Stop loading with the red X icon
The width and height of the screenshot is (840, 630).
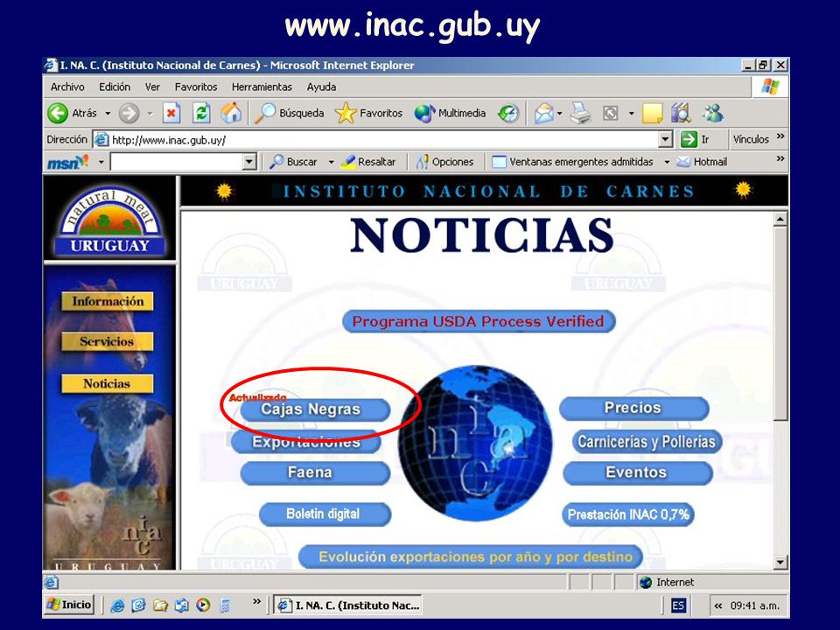[171, 113]
